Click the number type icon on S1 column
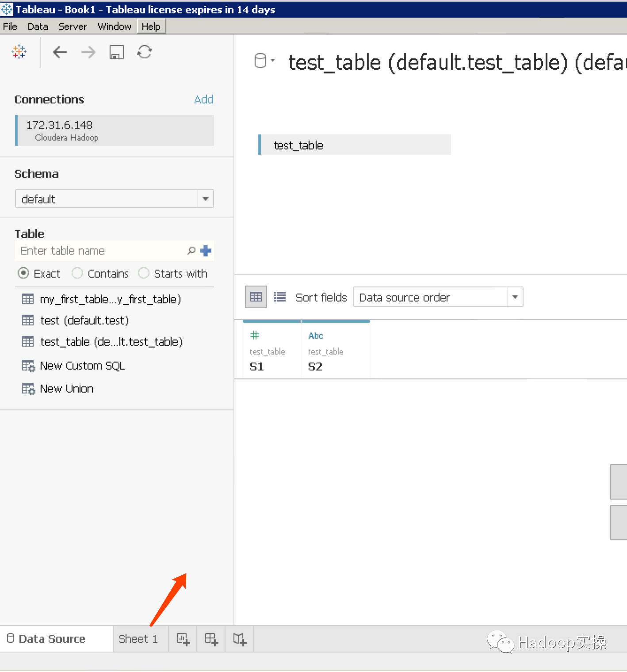The width and height of the screenshot is (627, 672). [255, 335]
